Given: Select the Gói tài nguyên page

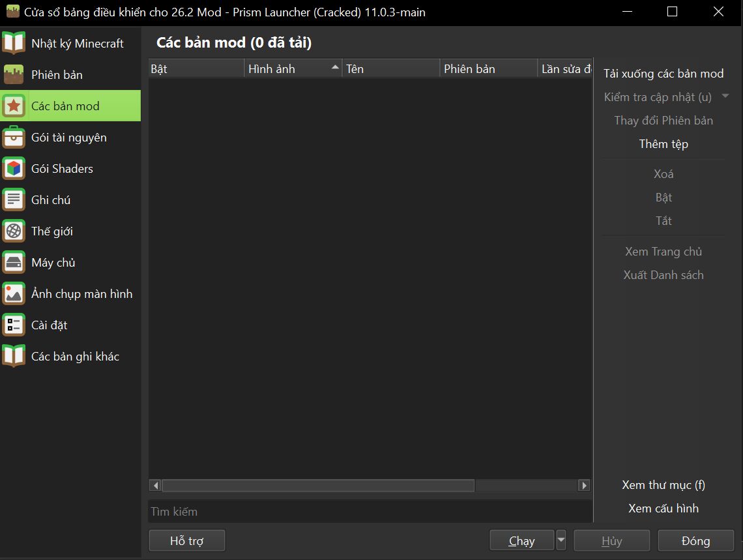Looking at the screenshot, I should tap(70, 137).
